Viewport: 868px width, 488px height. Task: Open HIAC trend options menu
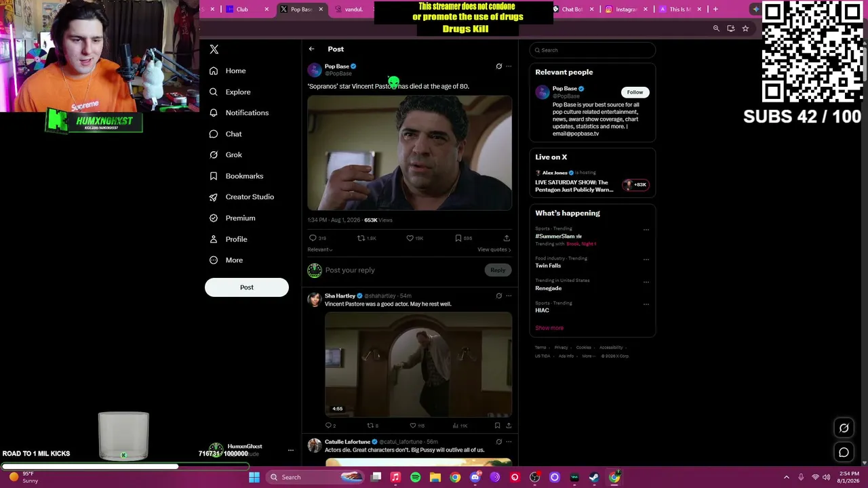pos(646,304)
